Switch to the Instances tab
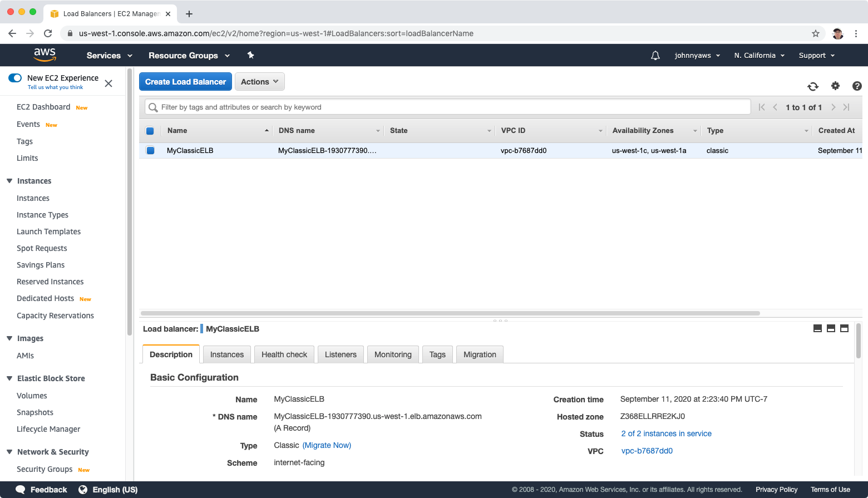The height and width of the screenshot is (498, 868). coord(227,354)
